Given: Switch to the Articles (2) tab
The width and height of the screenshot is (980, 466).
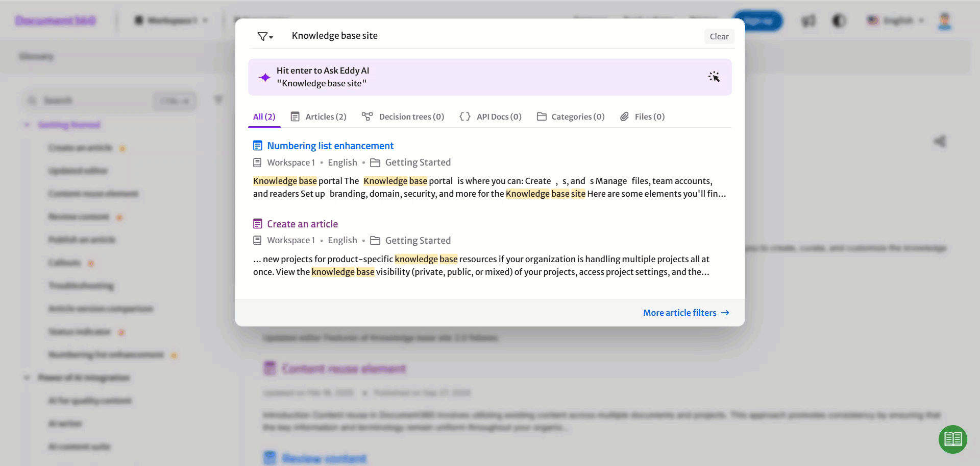Looking at the screenshot, I should point(318,116).
